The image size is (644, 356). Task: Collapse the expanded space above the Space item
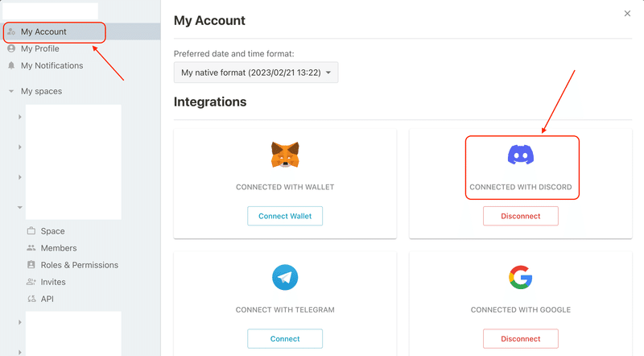[19, 208]
